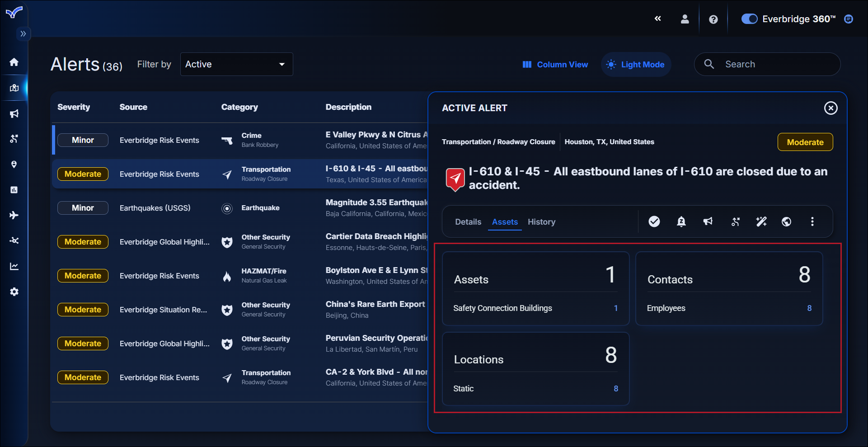Viewport: 868px width, 447px height.
Task: Click the Earthquake category target icon
Action: (227, 208)
